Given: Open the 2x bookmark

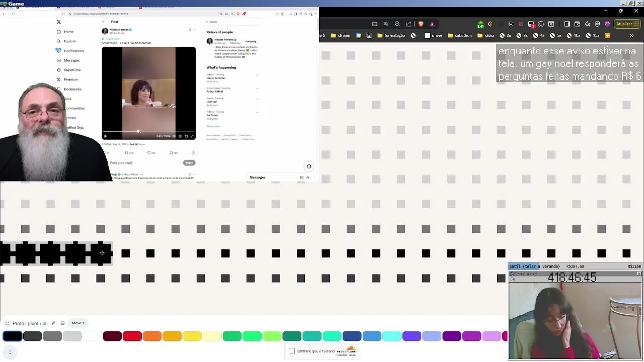Looking at the screenshot, I should pos(505,36).
